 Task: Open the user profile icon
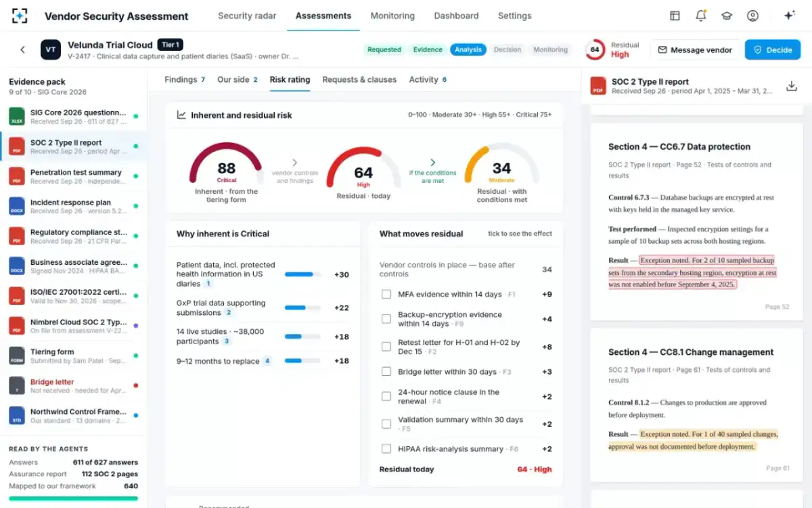click(x=752, y=16)
